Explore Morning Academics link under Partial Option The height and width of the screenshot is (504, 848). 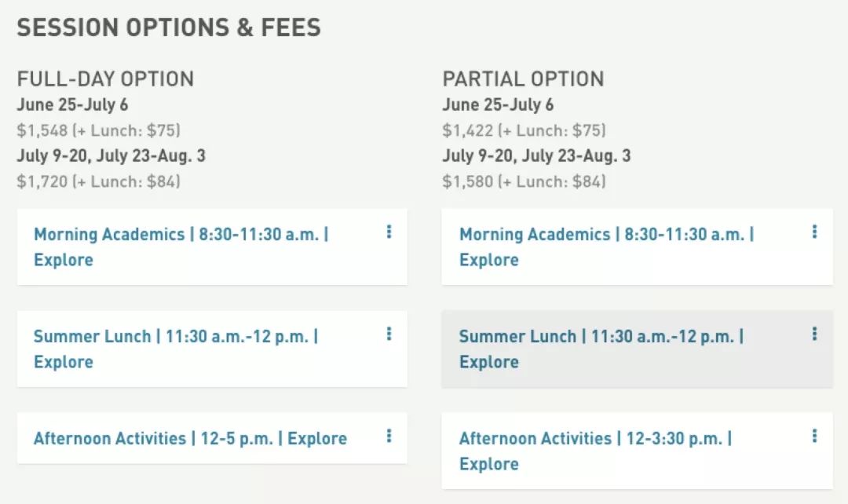[606, 246]
